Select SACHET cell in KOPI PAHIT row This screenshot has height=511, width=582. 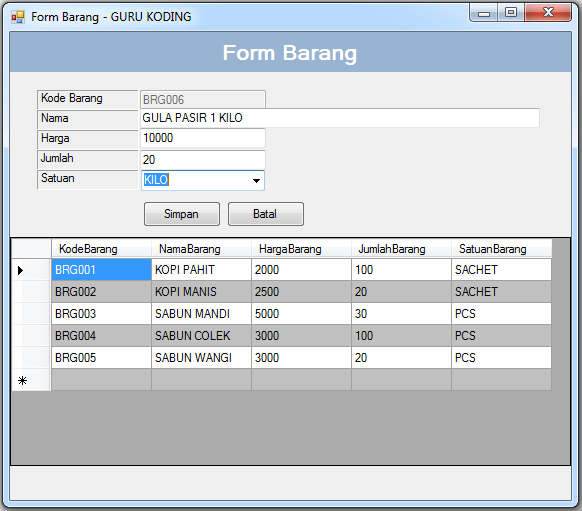click(x=501, y=269)
